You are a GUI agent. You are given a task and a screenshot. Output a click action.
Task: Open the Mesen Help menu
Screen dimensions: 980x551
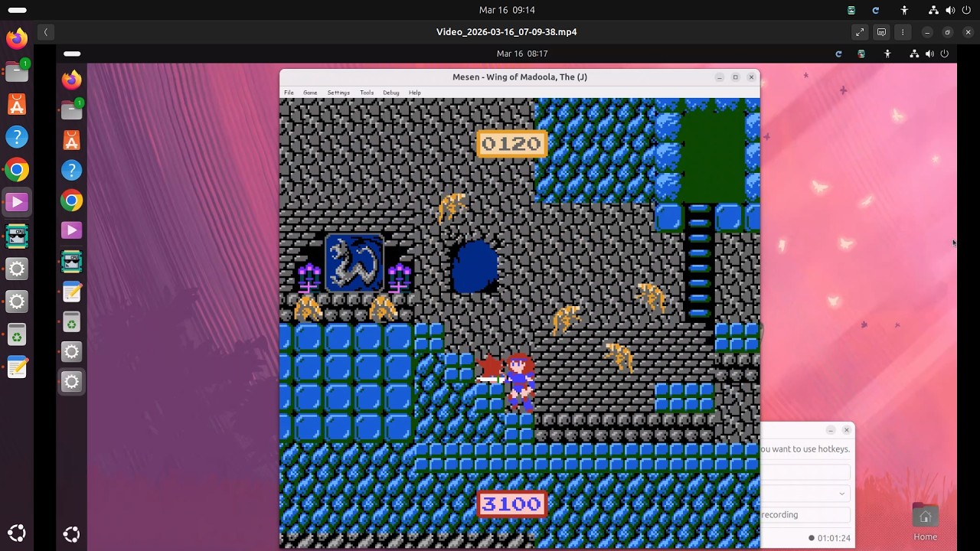point(414,93)
